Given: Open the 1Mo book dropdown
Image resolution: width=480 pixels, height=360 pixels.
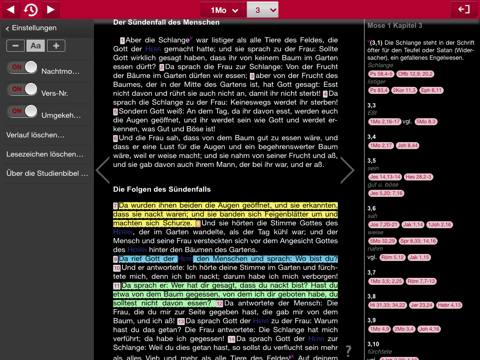Looking at the screenshot, I should coord(224,10).
